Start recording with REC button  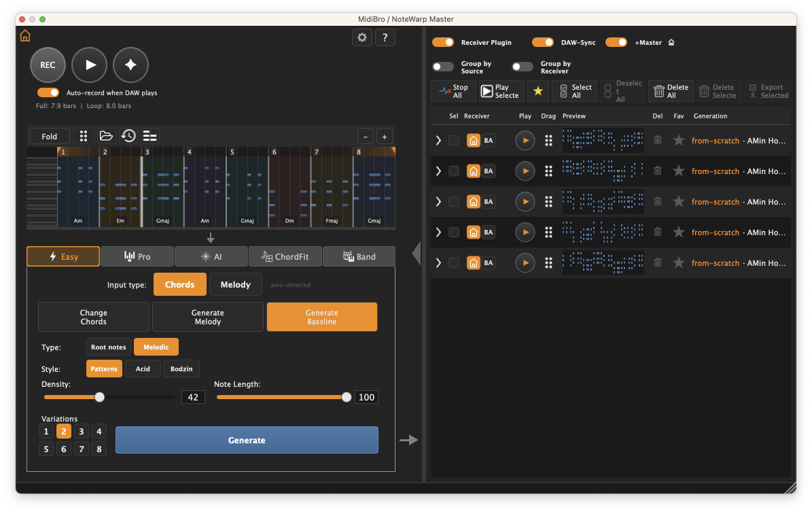(x=48, y=65)
